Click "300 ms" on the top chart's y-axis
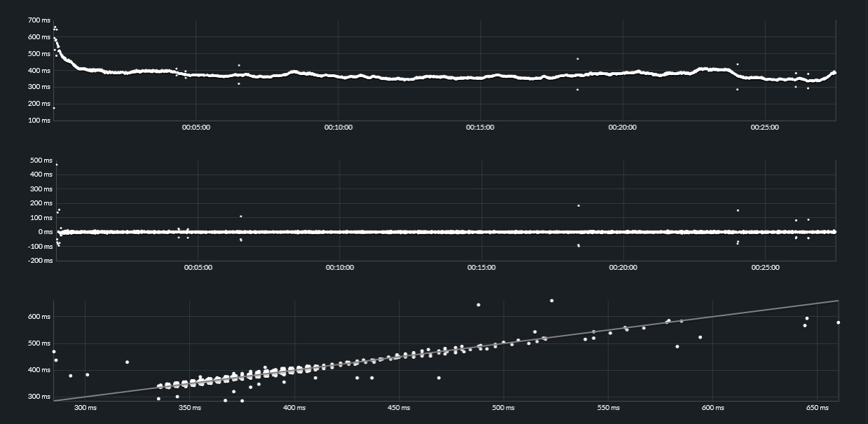The image size is (868, 424). tap(39, 87)
